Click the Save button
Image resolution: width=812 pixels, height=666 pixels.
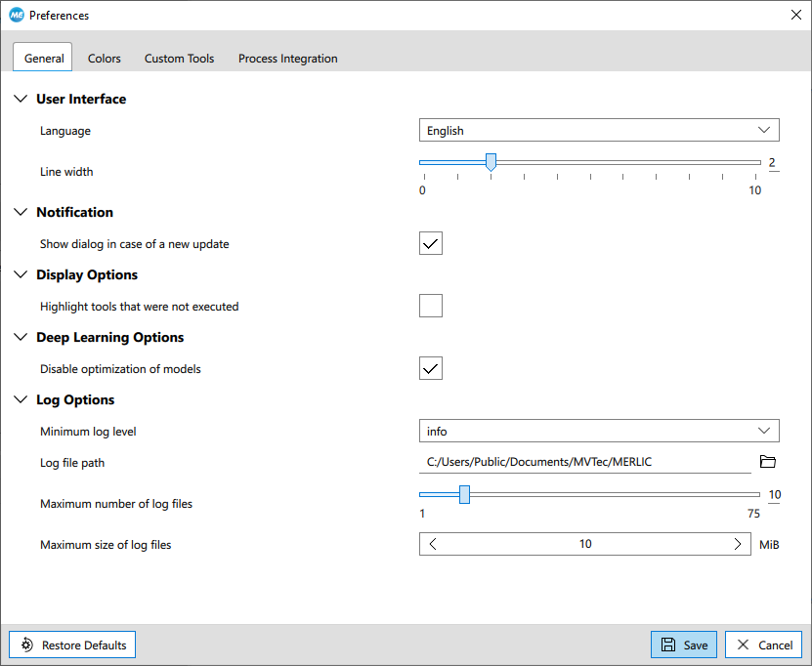[684, 645]
